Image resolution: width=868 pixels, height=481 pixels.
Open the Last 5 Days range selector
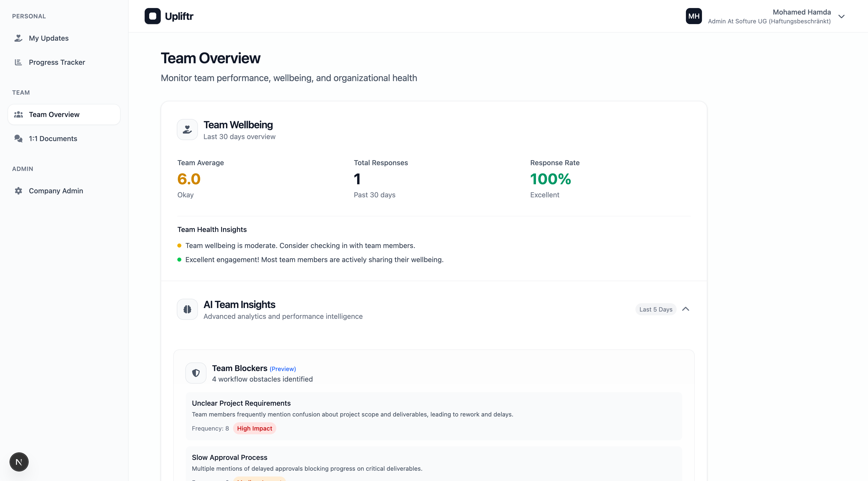point(655,309)
